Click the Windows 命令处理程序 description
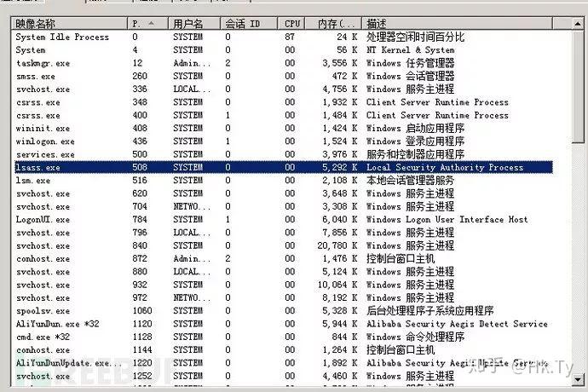The width and height of the screenshot is (588, 392). [416, 337]
